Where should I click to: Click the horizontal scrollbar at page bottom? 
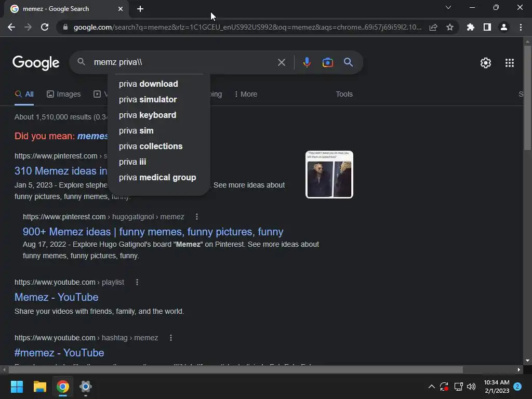[235, 370]
